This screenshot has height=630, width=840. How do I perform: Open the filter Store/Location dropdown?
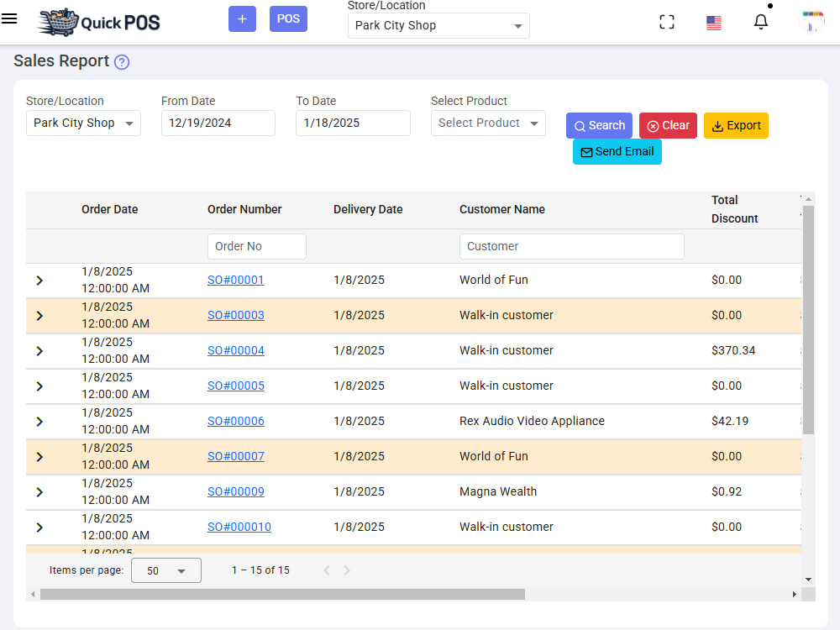[x=83, y=123]
